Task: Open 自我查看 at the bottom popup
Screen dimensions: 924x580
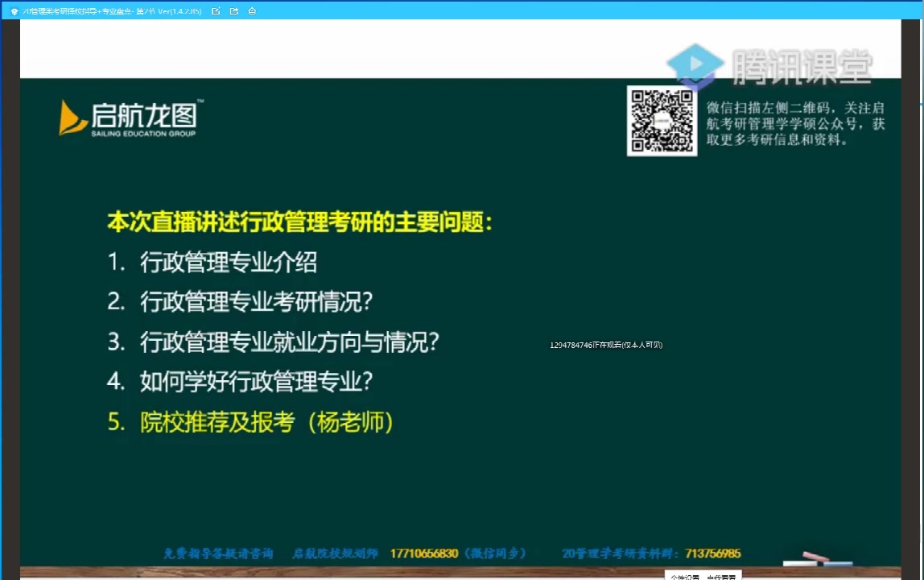Action: (x=722, y=576)
